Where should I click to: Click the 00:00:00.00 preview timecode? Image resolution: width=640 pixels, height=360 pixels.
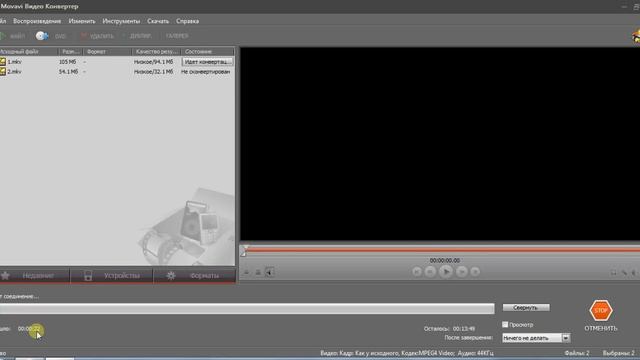coord(444,260)
